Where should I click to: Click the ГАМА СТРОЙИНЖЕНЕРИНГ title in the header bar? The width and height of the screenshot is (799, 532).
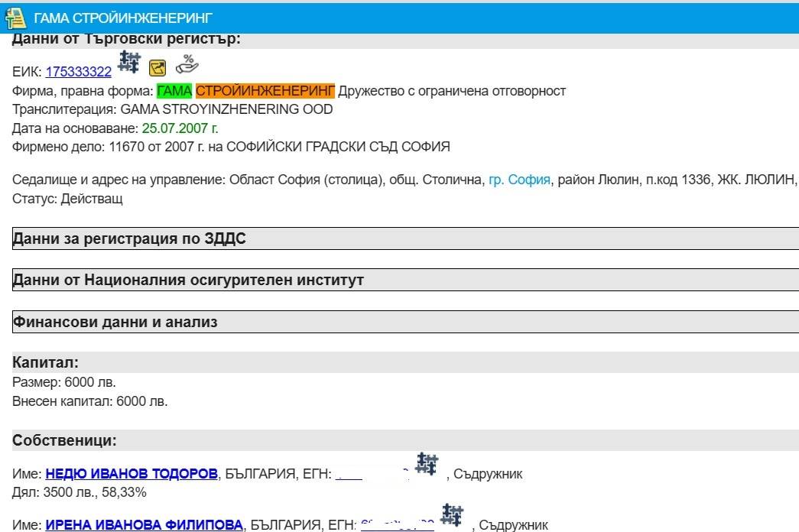[x=123, y=18]
